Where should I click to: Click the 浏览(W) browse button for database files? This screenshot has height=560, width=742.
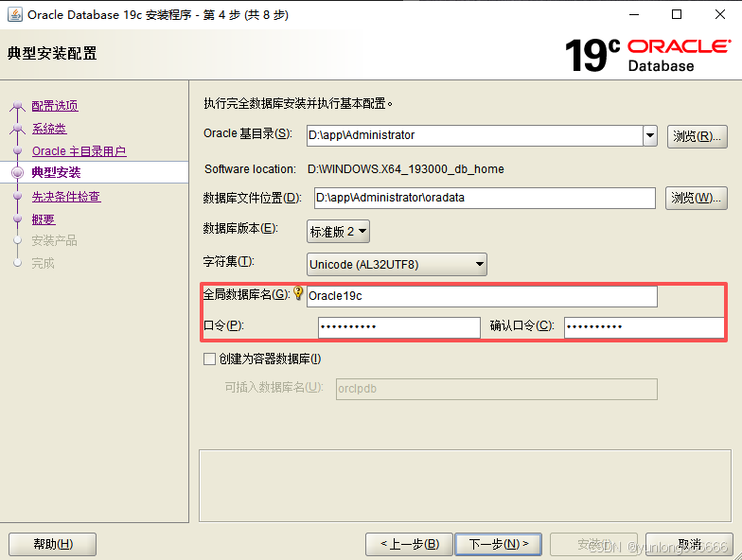[697, 198]
